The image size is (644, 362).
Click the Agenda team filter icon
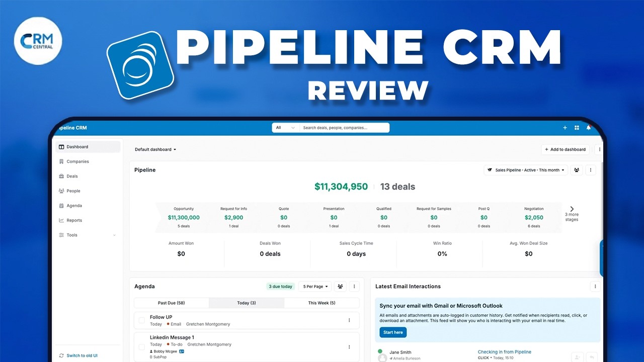click(341, 287)
